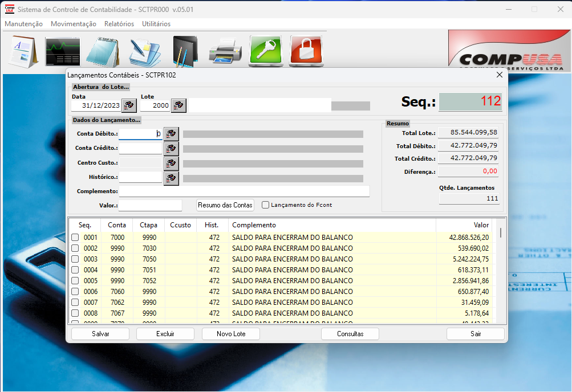Image resolution: width=572 pixels, height=392 pixels.
Task: Click the Conta column header
Action: 117,225
